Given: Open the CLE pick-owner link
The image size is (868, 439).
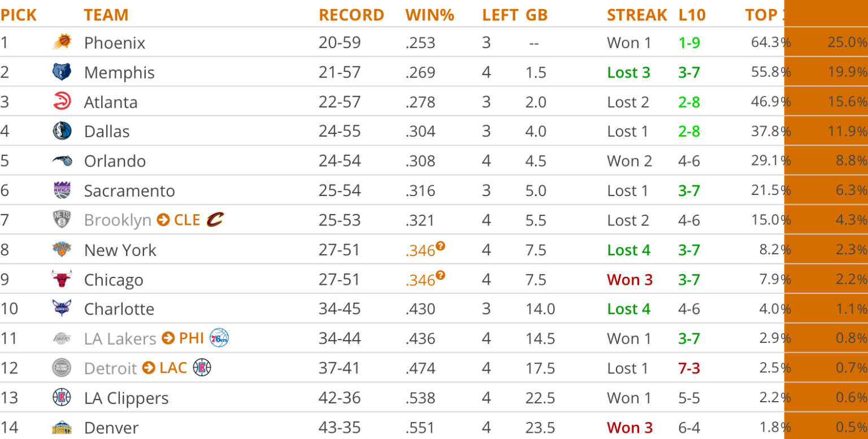Looking at the screenshot, I should pyautogui.click(x=186, y=220).
